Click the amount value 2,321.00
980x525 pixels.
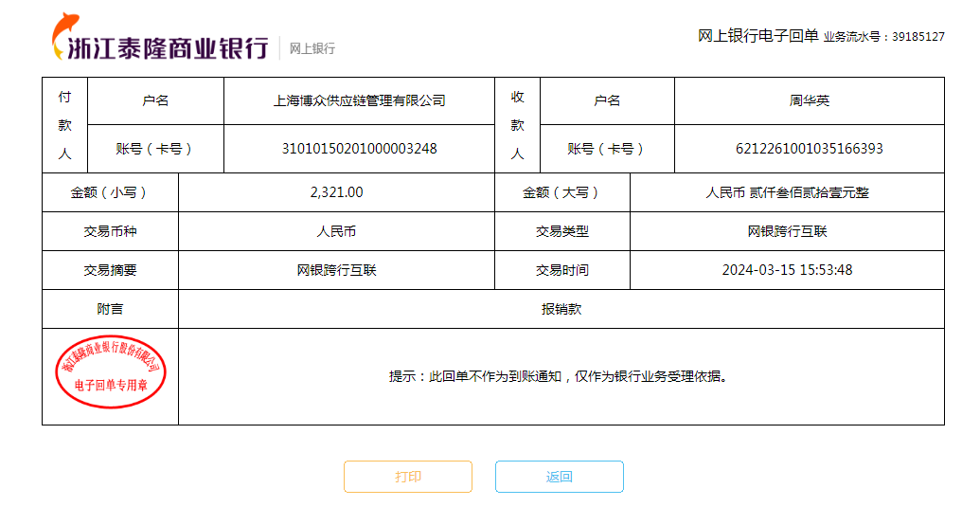tap(336, 192)
